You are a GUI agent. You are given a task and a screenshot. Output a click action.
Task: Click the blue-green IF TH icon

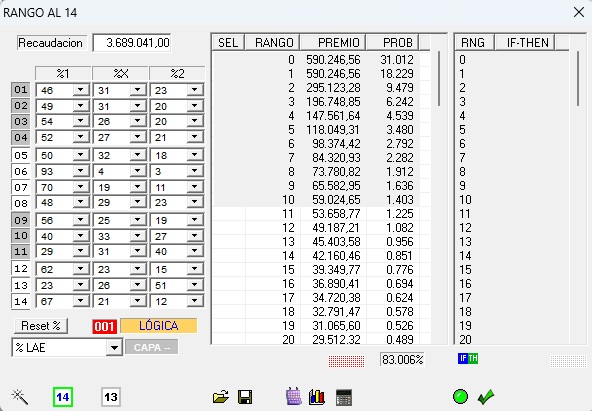coord(468,358)
